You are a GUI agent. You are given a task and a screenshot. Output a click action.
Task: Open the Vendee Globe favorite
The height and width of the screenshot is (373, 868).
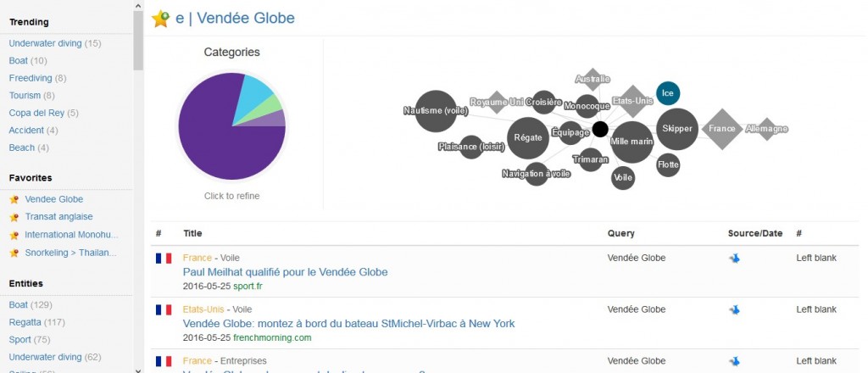click(x=53, y=199)
